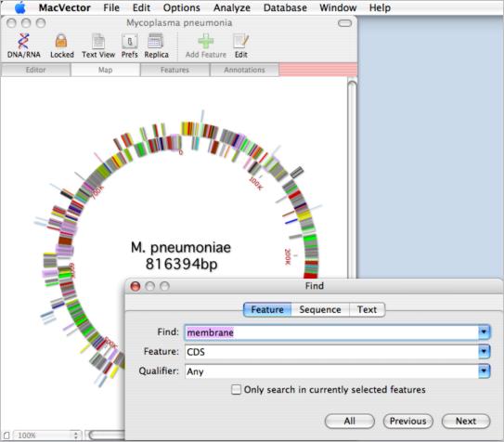Click the 200K position marker on map

[288, 256]
